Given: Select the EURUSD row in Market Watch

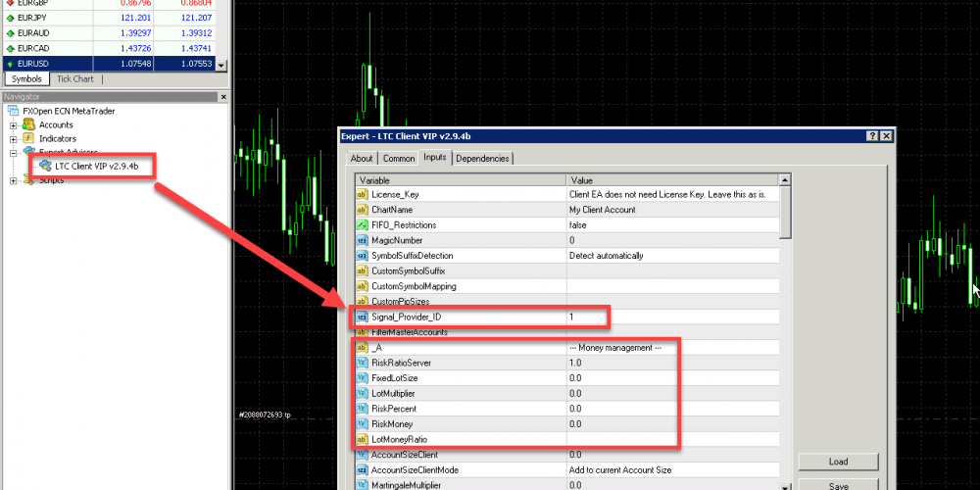Looking at the screenshot, I should 110,64.
